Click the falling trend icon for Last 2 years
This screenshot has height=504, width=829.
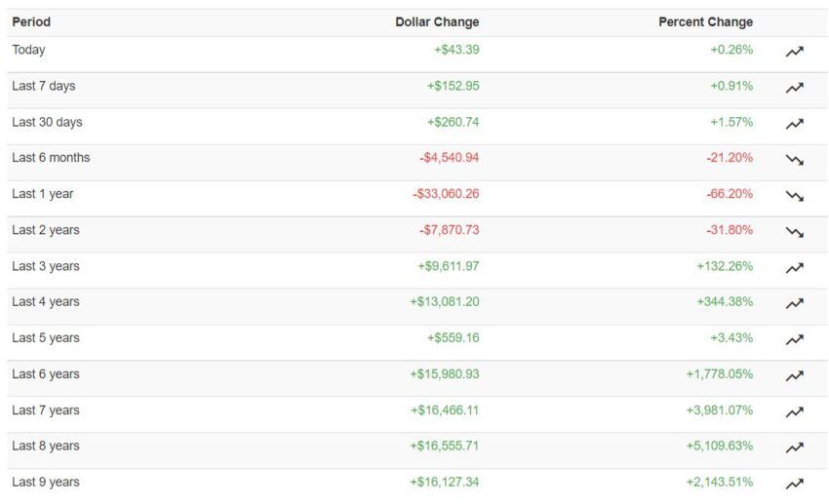[794, 232]
